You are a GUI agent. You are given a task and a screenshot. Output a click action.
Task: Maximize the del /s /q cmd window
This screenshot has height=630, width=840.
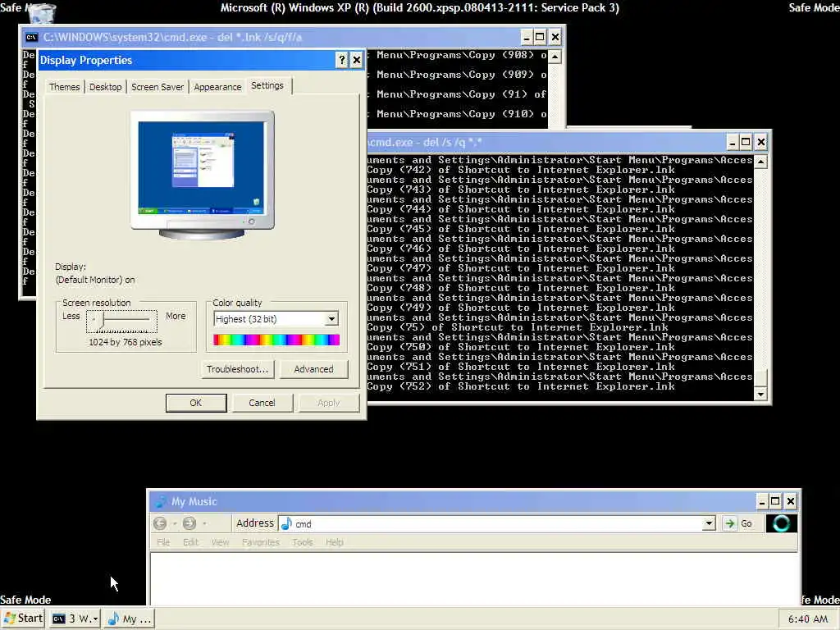pyautogui.click(x=746, y=142)
